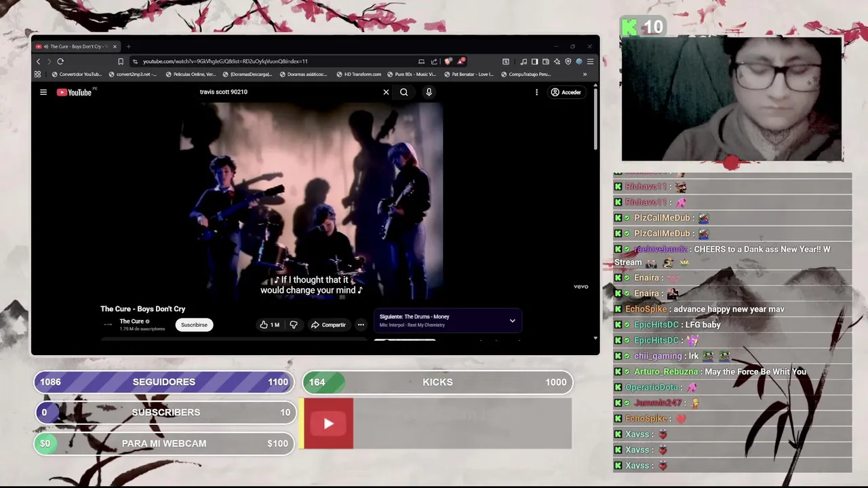
Task: Click the streamer webcam feed
Action: click(x=732, y=98)
